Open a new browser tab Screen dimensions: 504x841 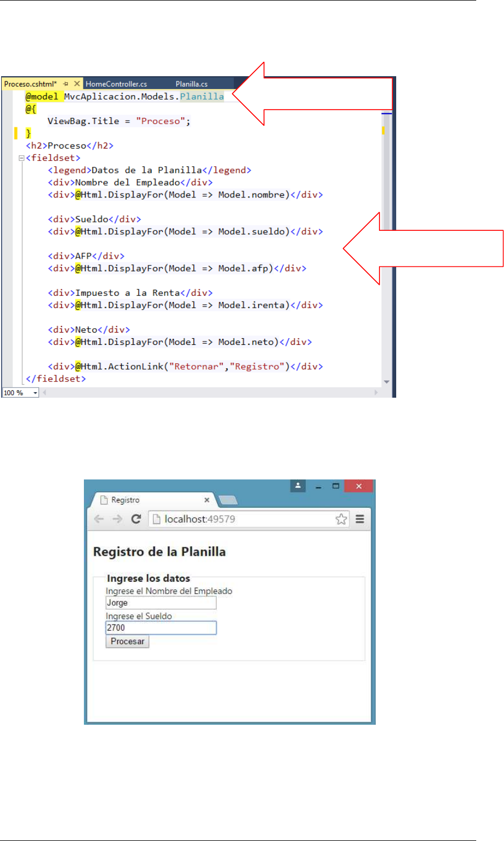pyautogui.click(x=228, y=501)
